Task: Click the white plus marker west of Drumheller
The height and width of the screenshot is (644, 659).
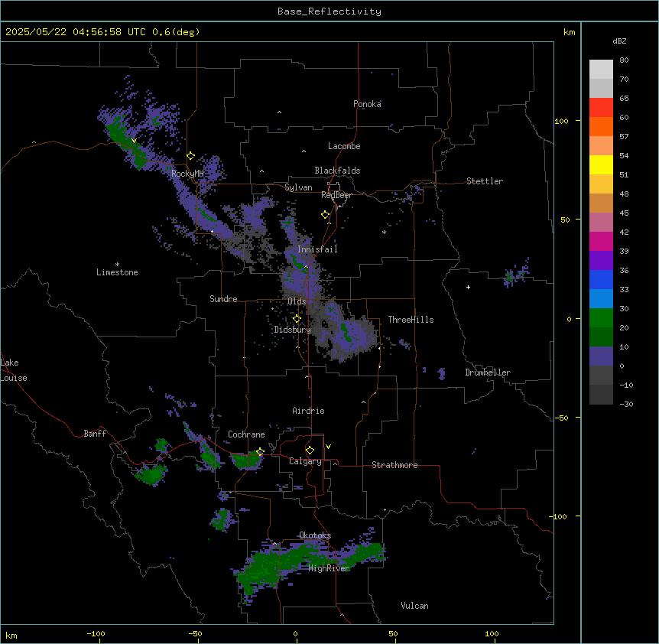Action: (x=468, y=287)
